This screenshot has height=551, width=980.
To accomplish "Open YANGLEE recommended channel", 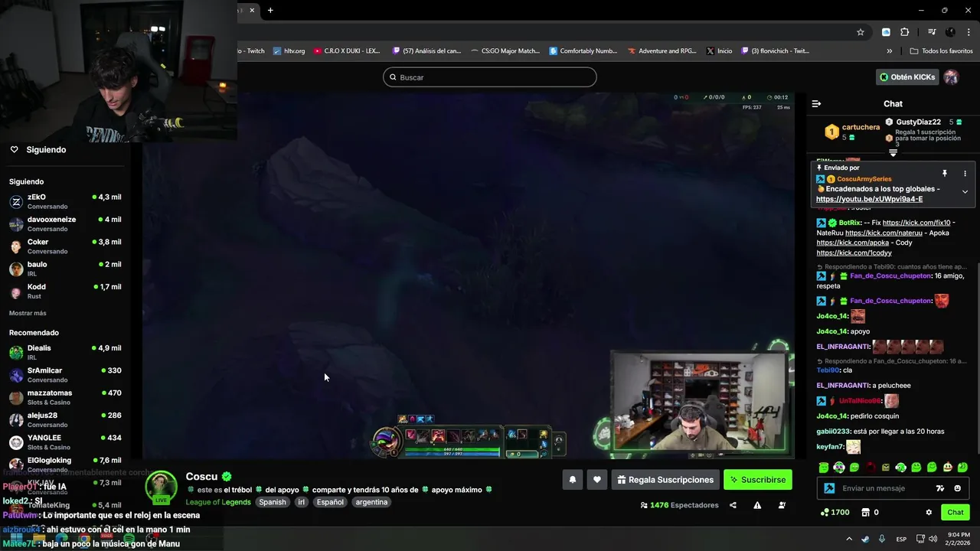I will [x=65, y=442].
